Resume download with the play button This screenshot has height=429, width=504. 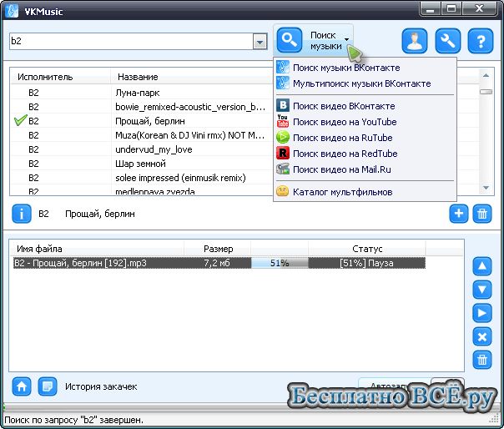pos(482,313)
